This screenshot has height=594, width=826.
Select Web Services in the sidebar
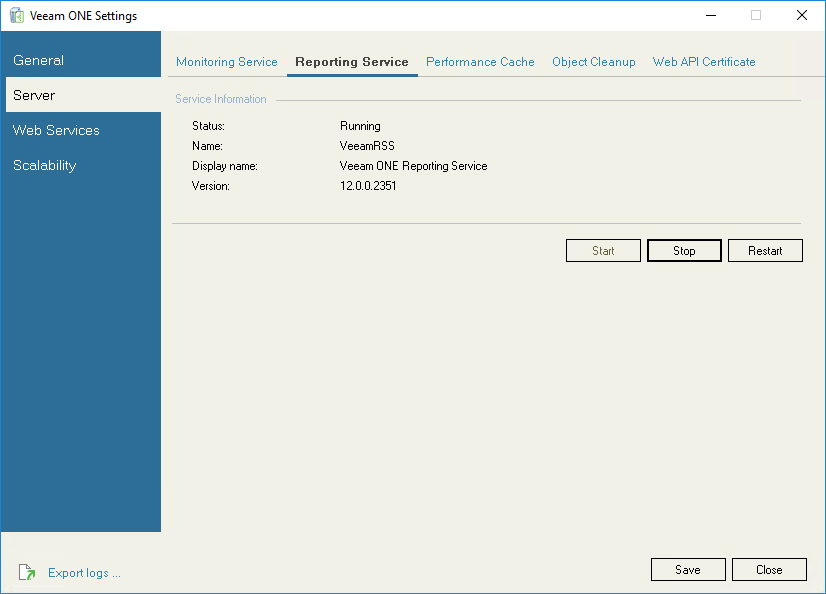[x=56, y=130]
